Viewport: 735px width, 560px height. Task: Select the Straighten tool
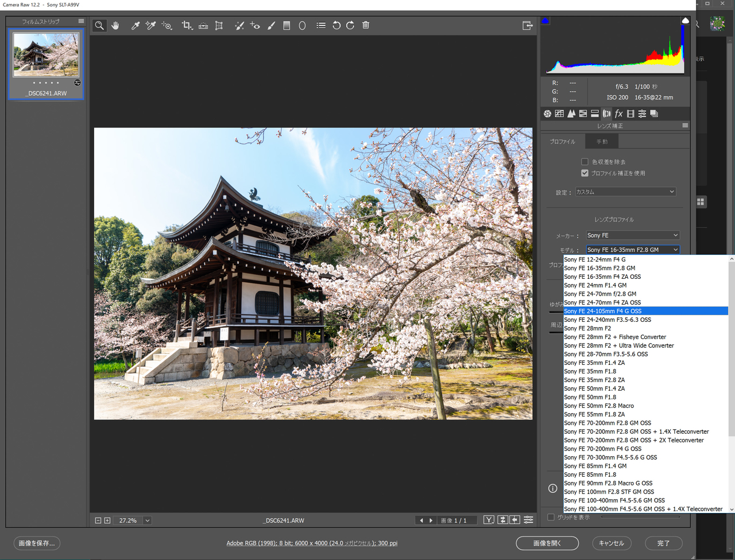click(x=203, y=25)
